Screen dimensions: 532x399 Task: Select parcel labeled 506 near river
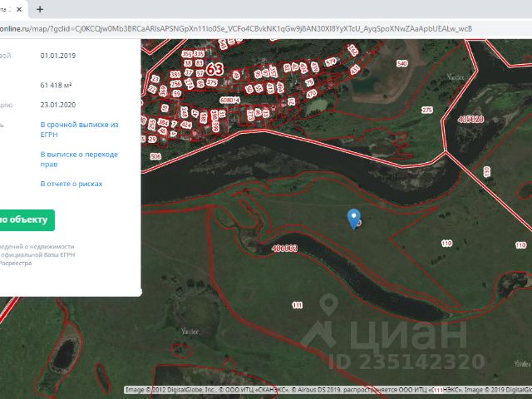click(155, 156)
